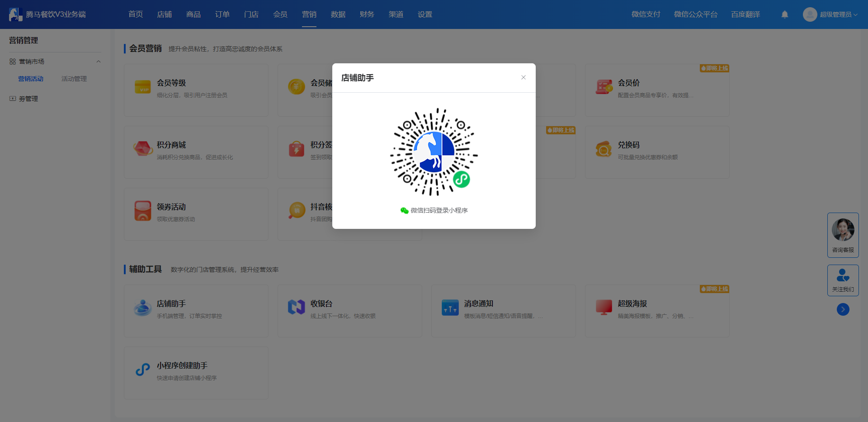
Task: Click the 即将上线 badge on 会员价
Action: 715,68
